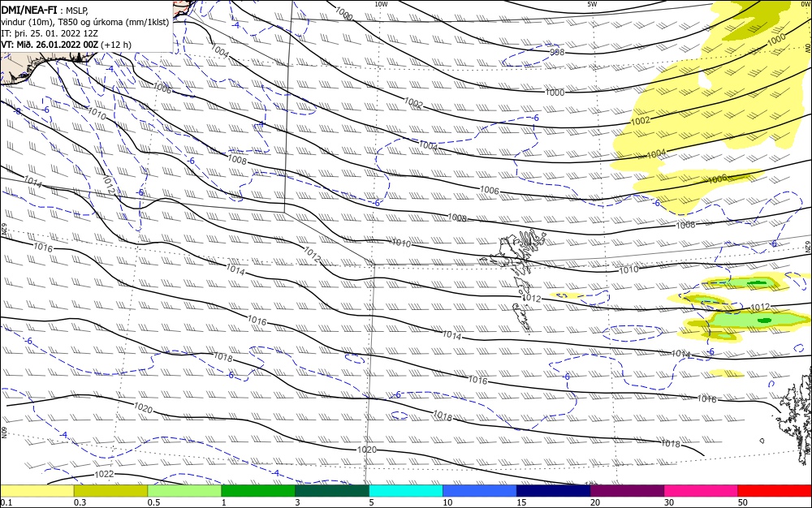Image resolution: width=812 pixels, height=508 pixels.
Task: Click the legend value '20'
Action: click(595, 502)
